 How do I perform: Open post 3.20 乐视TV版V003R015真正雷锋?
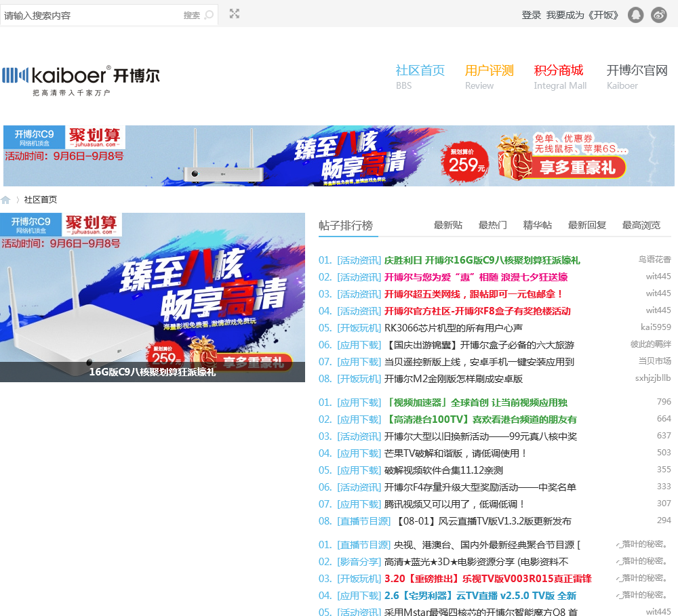pyautogui.click(x=487, y=579)
